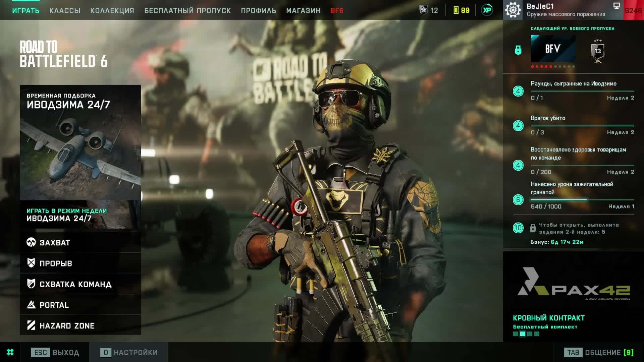Image resolution: width=644 pixels, height=362 pixels.
Task: Click the rank 13 badge icon
Action: click(x=598, y=51)
